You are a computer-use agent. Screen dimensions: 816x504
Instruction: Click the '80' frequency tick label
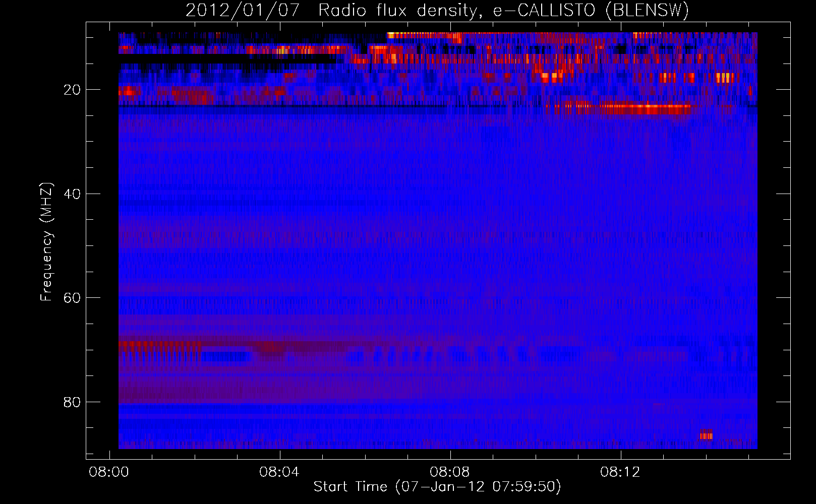click(73, 402)
